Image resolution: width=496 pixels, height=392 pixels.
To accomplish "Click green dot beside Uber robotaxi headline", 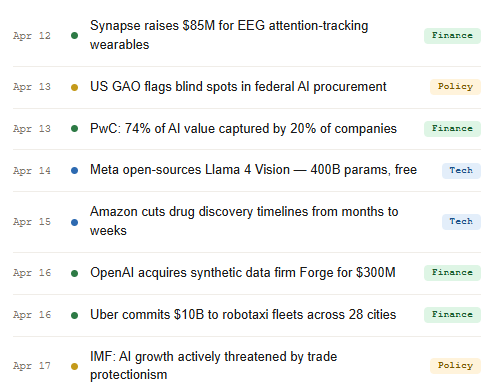I will pyautogui.click(x=74, y=315).
